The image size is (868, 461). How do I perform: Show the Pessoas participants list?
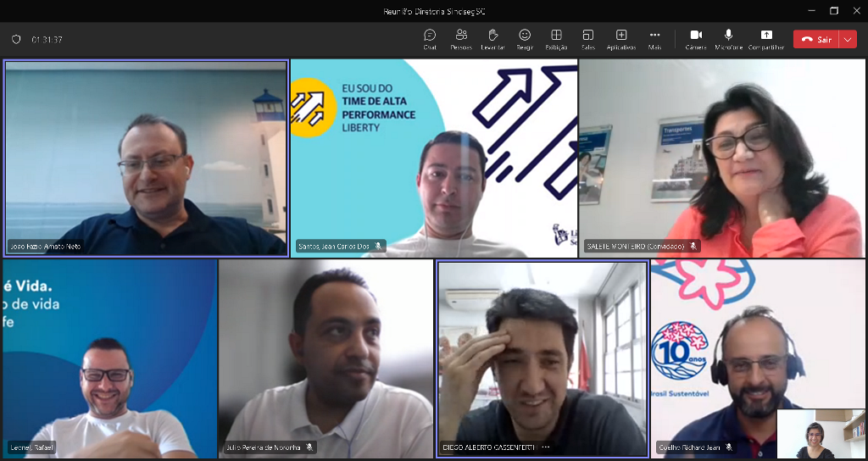(x=461, y=39)
